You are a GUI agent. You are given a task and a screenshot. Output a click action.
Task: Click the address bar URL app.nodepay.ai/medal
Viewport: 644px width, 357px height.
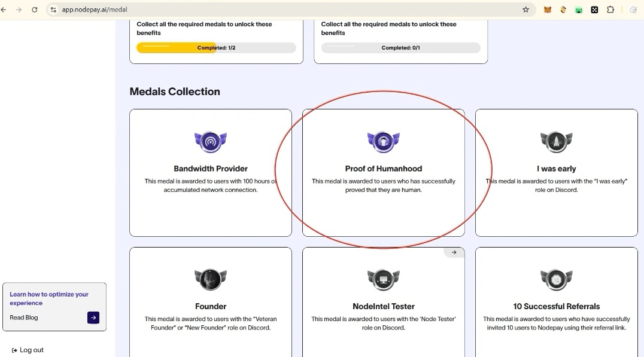tap(95, 10)
